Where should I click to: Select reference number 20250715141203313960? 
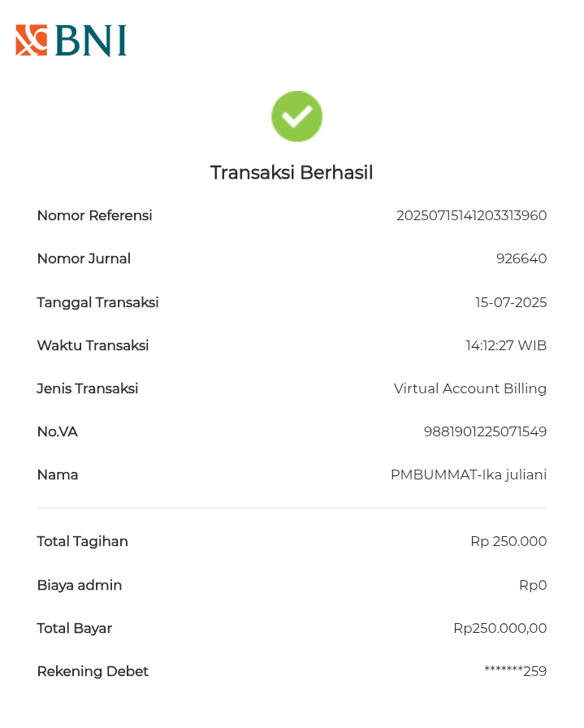tap(471, 215)
